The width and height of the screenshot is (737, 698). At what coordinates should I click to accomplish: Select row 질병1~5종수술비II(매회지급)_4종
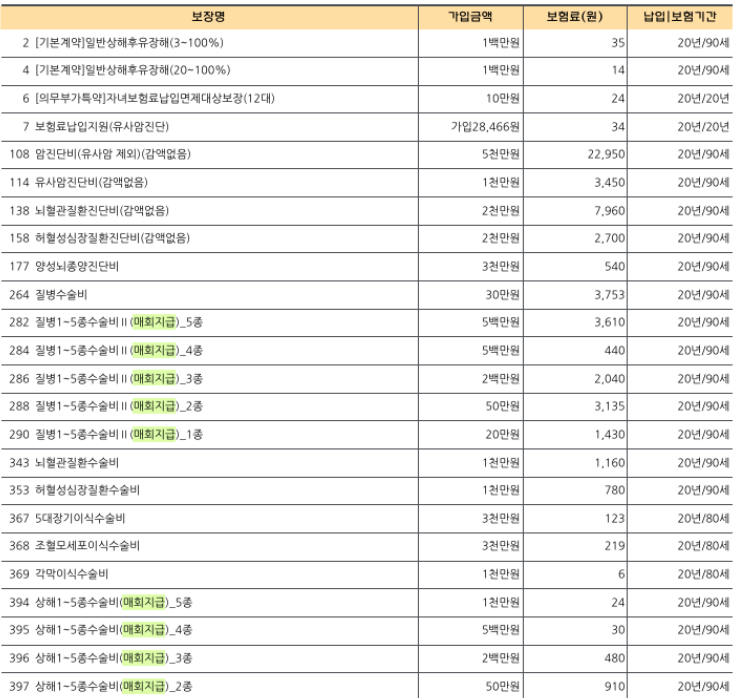coord(367,351)
